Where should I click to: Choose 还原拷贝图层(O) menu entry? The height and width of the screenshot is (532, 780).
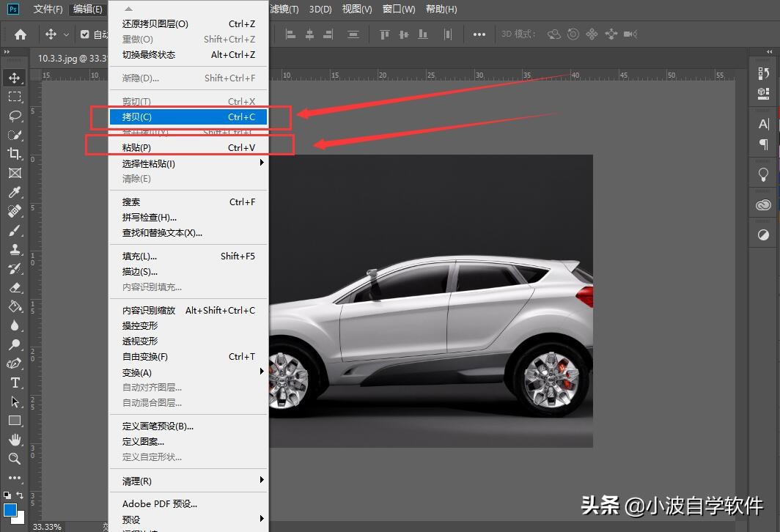188,24
